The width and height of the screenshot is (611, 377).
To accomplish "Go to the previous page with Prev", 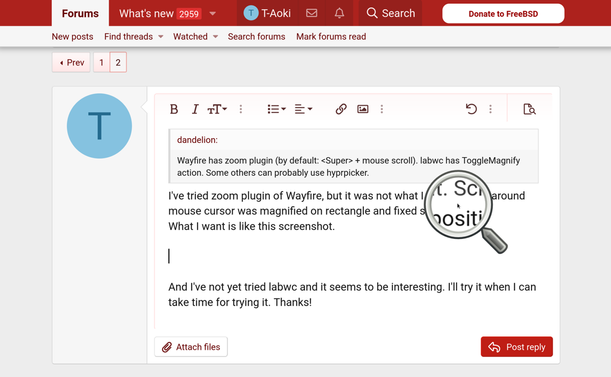I will (x=71, y=62).
